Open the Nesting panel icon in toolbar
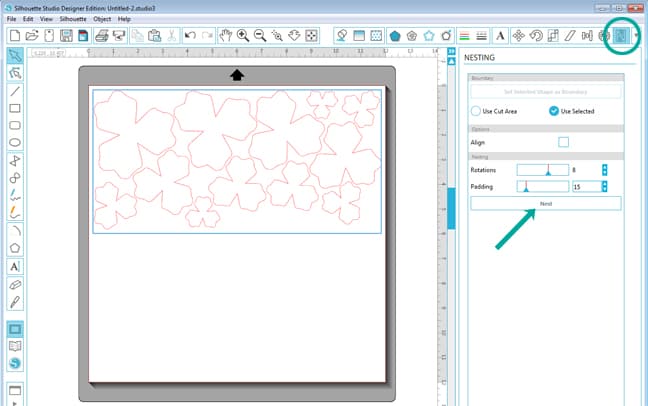648x406 pixels. [619, 36]
